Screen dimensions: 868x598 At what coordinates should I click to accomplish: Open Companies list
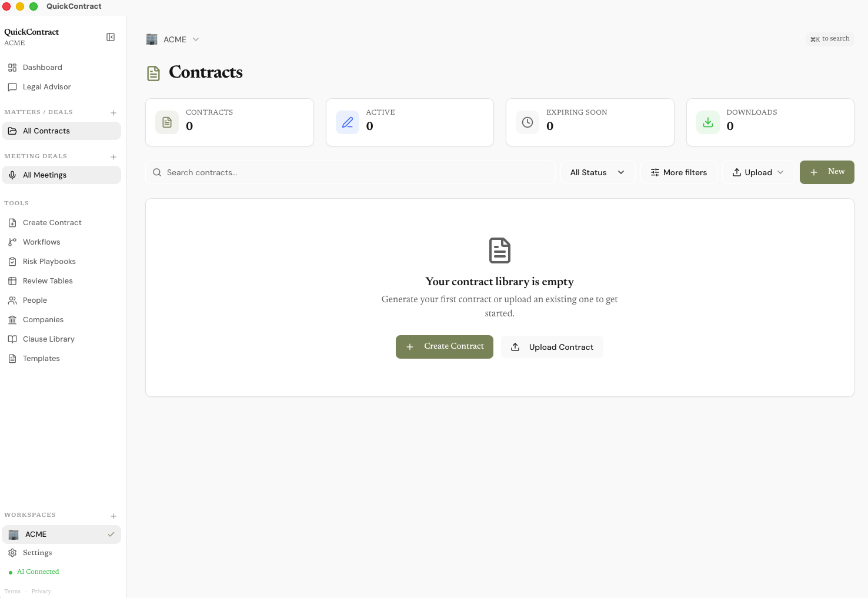61,320
